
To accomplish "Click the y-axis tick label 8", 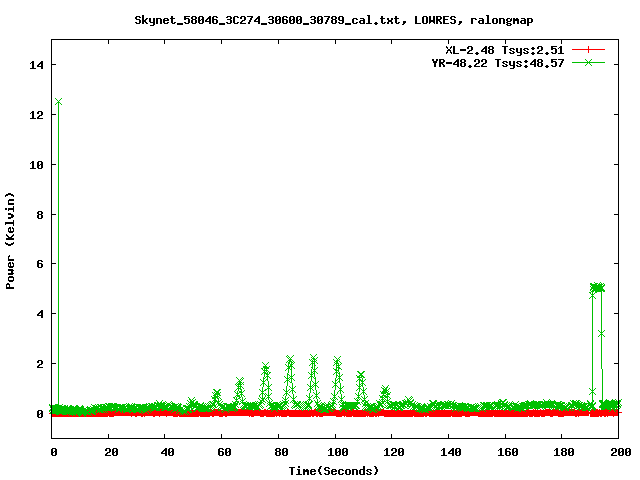I will coord(40,215).
